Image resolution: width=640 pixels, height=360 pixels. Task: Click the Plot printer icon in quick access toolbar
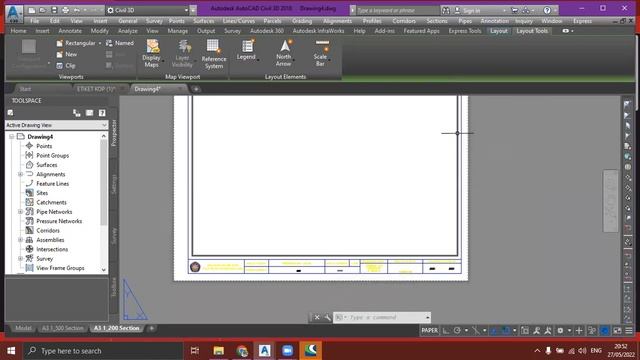(x=65, y=10)
